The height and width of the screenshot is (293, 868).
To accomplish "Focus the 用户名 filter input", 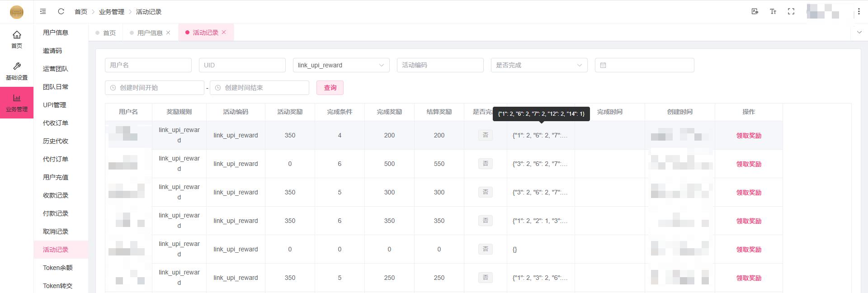I will [148, 65].
